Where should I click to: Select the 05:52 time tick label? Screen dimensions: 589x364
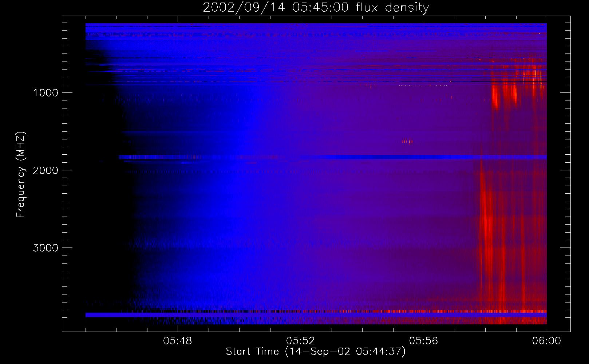[300, 341]
